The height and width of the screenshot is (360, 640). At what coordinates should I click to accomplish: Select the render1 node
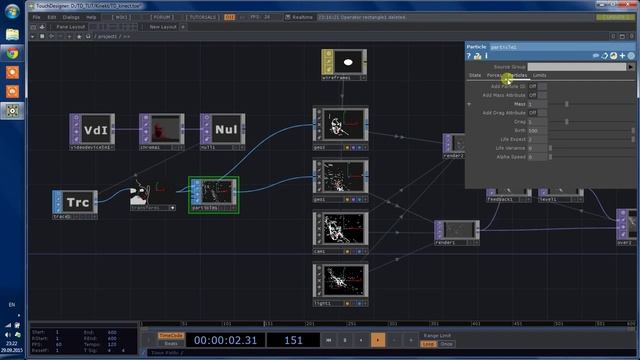[x=457, y=233]
